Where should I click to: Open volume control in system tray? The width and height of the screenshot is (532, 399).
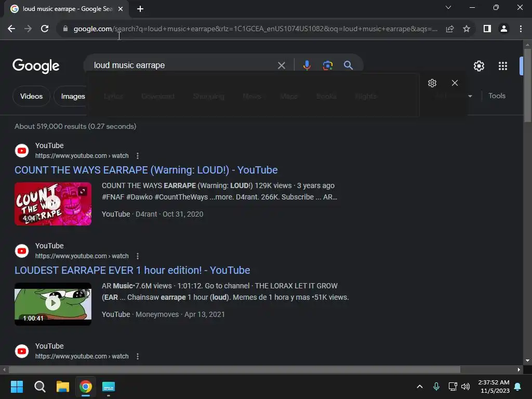click(x=465, y=387)
